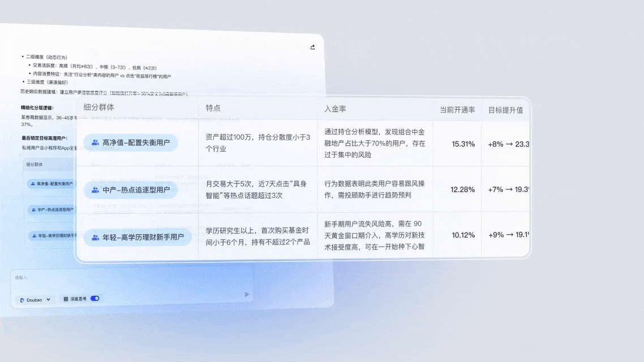Image resolution: width=644 pixels, height=362 pixels.
Task: Click the 新手期用户流失风险高 text cell
Action: [375, 235]
